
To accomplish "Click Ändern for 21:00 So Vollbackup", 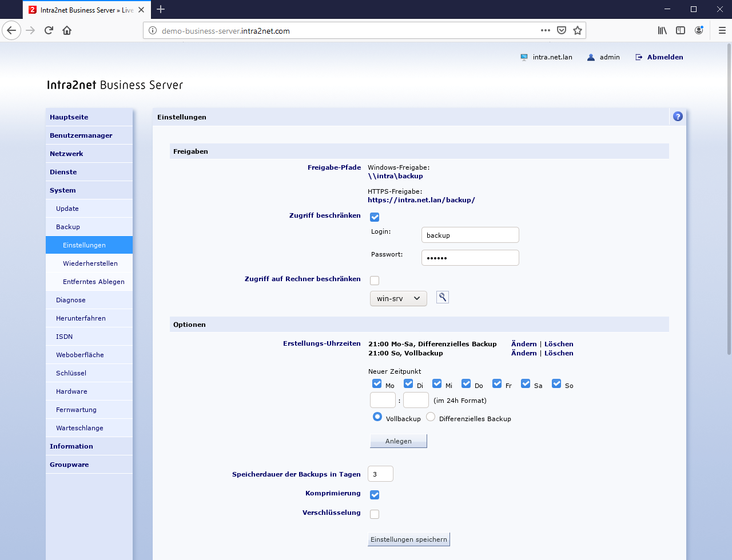I will point(524,353).
